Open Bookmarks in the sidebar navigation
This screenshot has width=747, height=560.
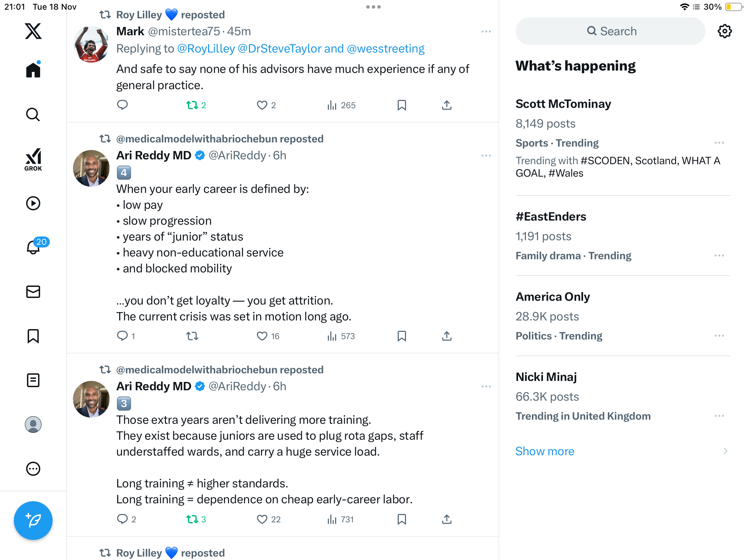point(33,336)
